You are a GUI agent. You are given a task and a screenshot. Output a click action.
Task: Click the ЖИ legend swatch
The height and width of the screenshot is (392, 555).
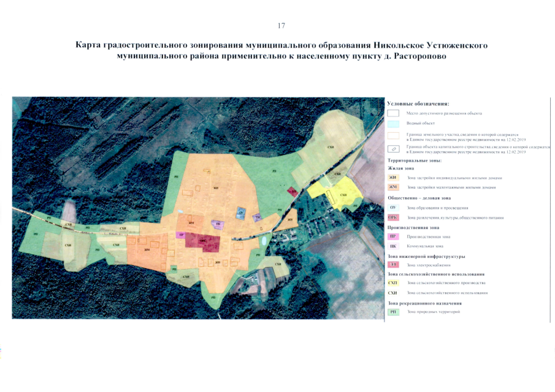point(393,178)
